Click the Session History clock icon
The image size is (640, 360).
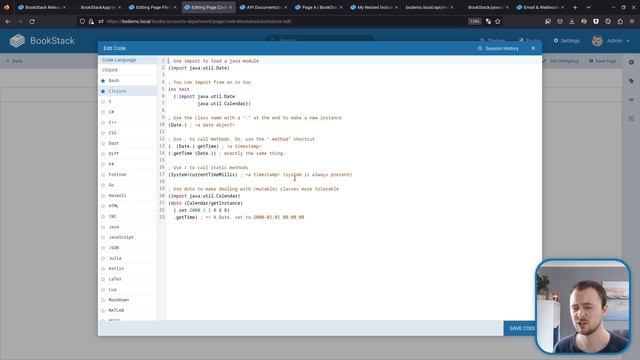point(480,49)
